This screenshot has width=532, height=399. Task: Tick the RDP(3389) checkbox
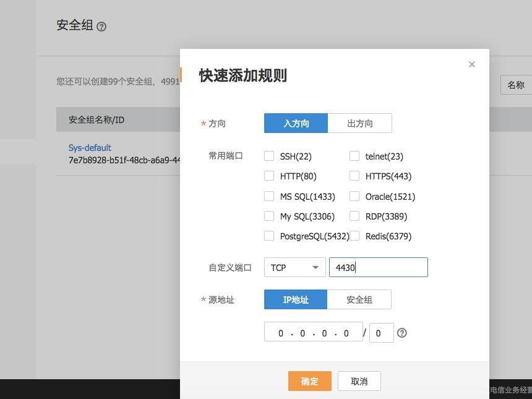tap(354, 216)
